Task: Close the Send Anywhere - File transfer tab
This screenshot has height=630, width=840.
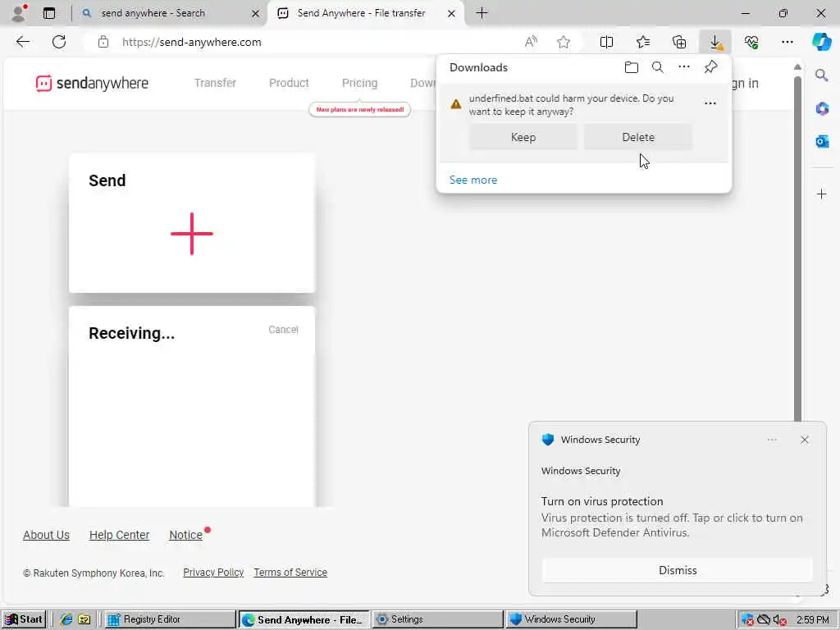Action: click(452, 13)
